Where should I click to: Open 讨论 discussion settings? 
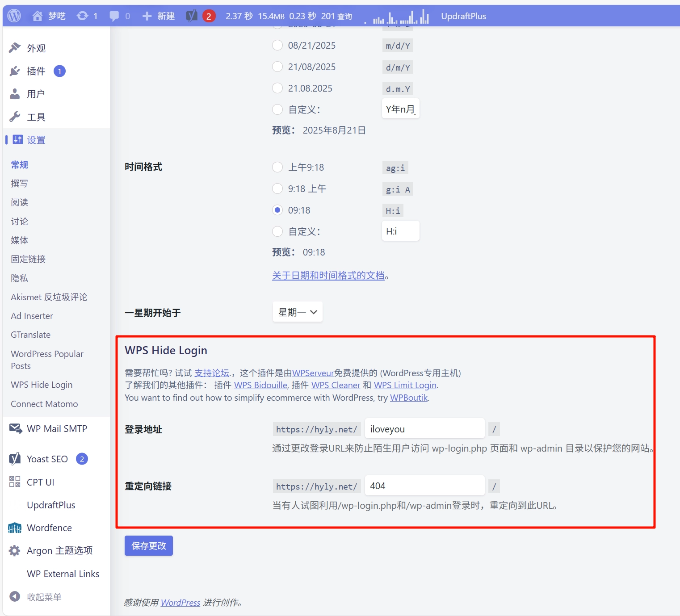[20, 222]
